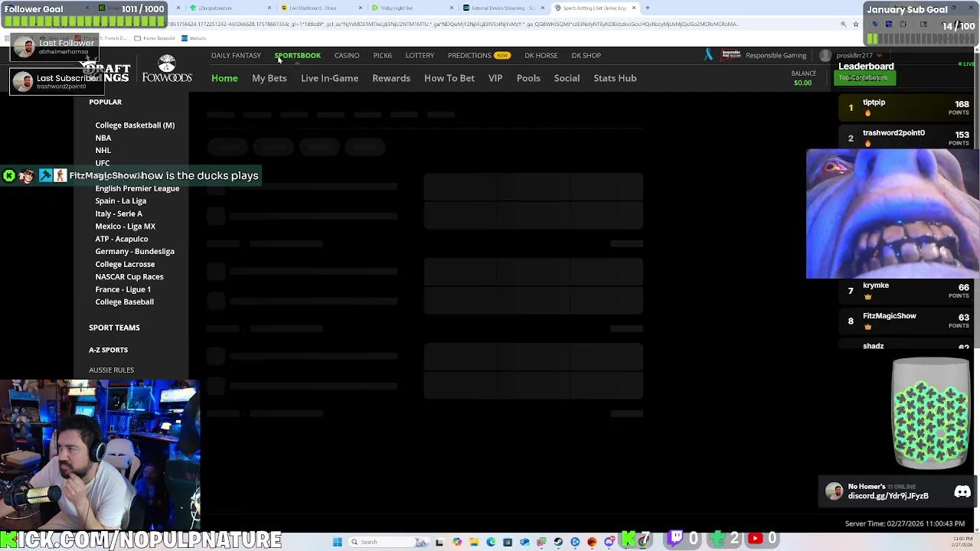Close the External Device Streaming tab
980x551 pixels.
point(543,8)
